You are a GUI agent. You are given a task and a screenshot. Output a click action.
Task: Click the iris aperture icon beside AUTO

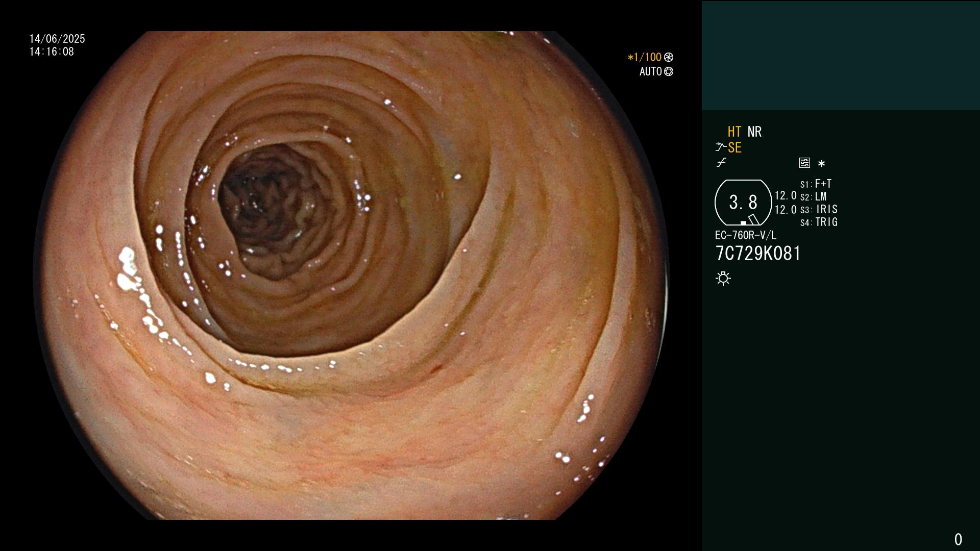coord(669,71)
